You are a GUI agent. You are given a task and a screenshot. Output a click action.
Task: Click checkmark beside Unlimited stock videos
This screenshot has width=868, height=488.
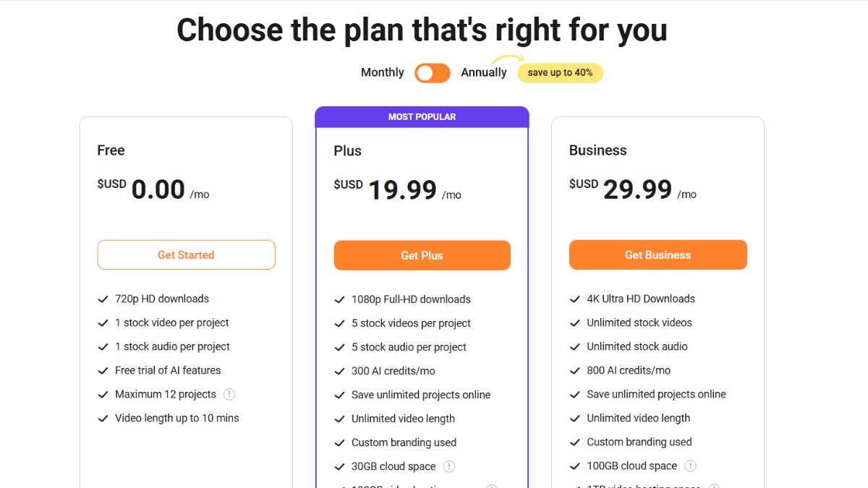575,323
